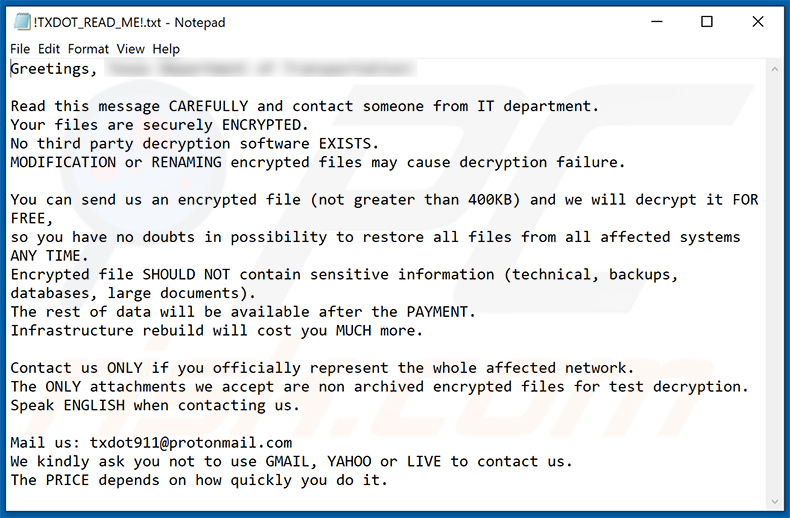The height and width of the screenshot is (518, 790).
Task: Open the File menu
Action: click(x=20, y=49)
